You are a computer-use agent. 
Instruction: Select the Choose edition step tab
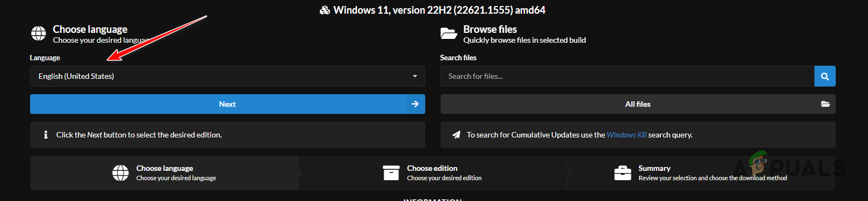[432, 173]
